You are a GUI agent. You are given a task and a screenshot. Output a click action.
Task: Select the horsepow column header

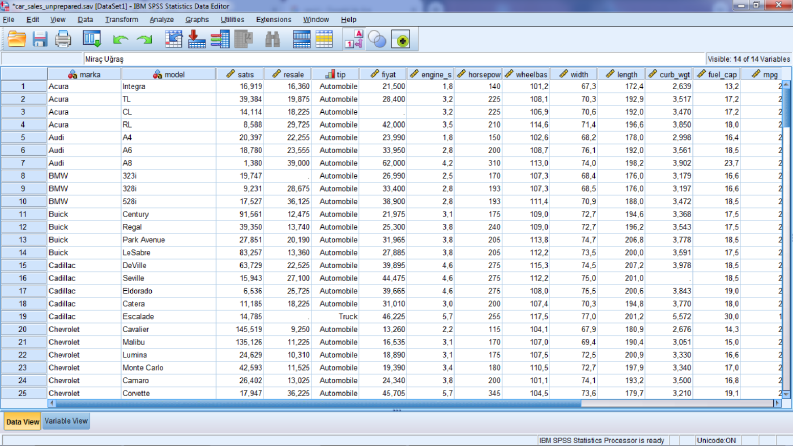click(478, 74)
